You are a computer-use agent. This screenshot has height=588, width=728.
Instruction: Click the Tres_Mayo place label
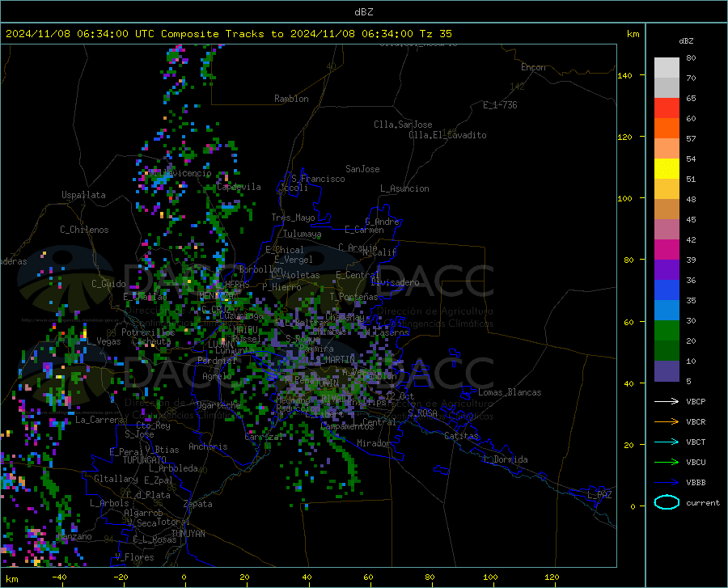[x=293, y=218]
